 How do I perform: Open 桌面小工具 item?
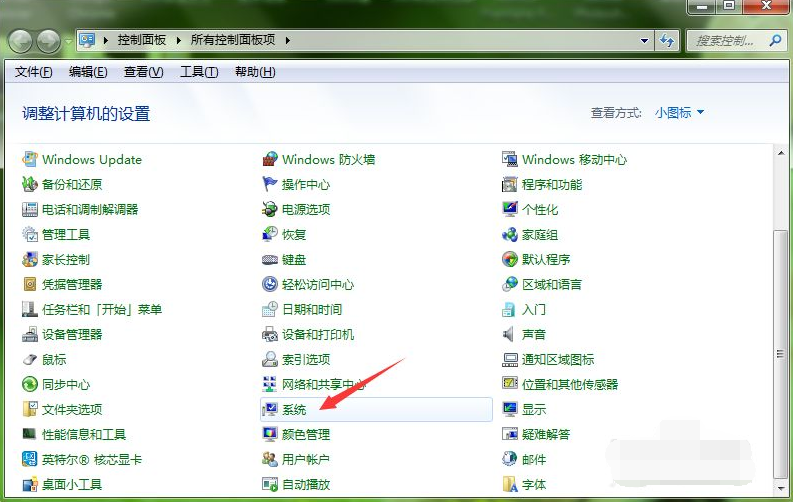click(62, 484)
